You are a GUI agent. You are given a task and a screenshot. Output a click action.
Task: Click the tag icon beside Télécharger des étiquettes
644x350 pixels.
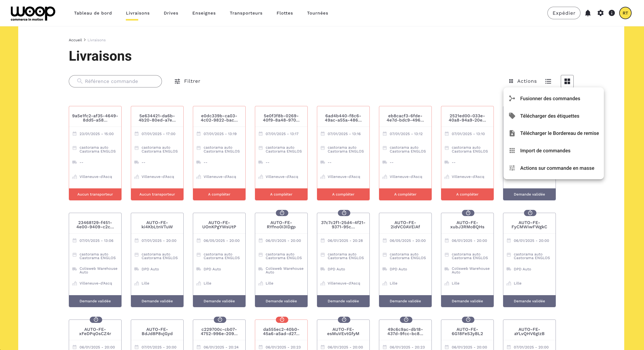pos(512,116)
